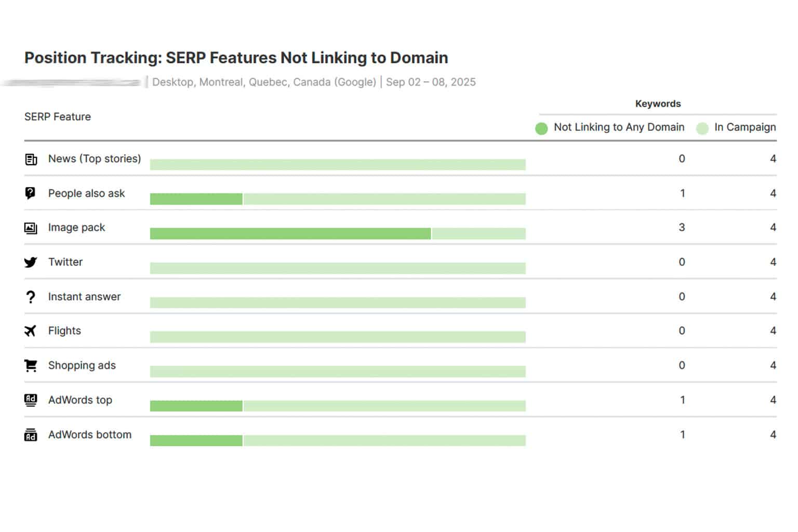Click the AdWords bottom label text
Screen dimensions: 798x532
tap(90, 435)
